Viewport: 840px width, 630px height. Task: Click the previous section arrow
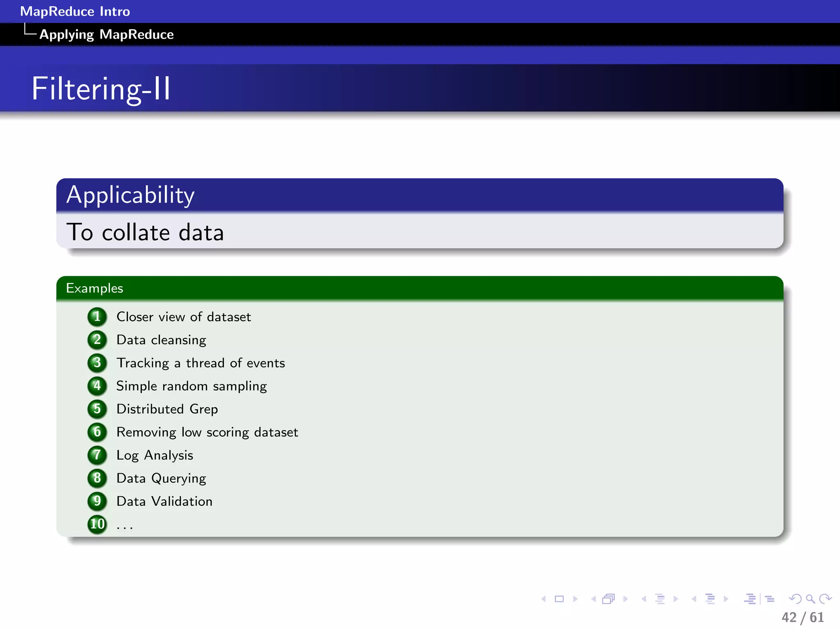(x=694, y=599)
